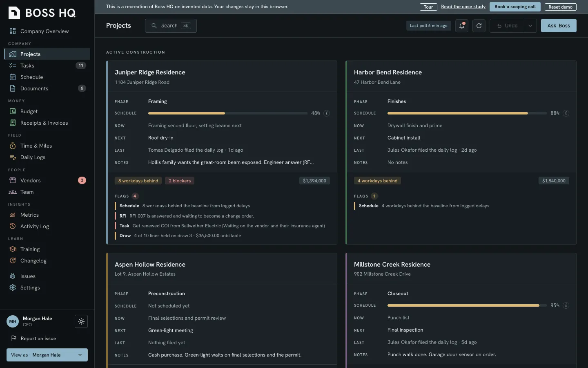The height and width of the screenshot is (368, 588).
Task: Click the Budget icon in sidebar
Action: coord(13,111)
